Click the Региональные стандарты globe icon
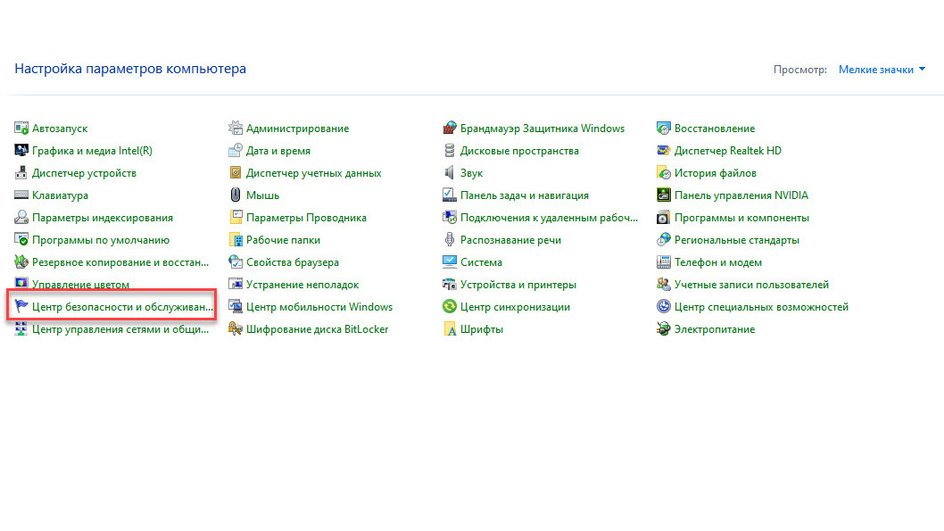The image size is (944, 531). coord(663,240)
